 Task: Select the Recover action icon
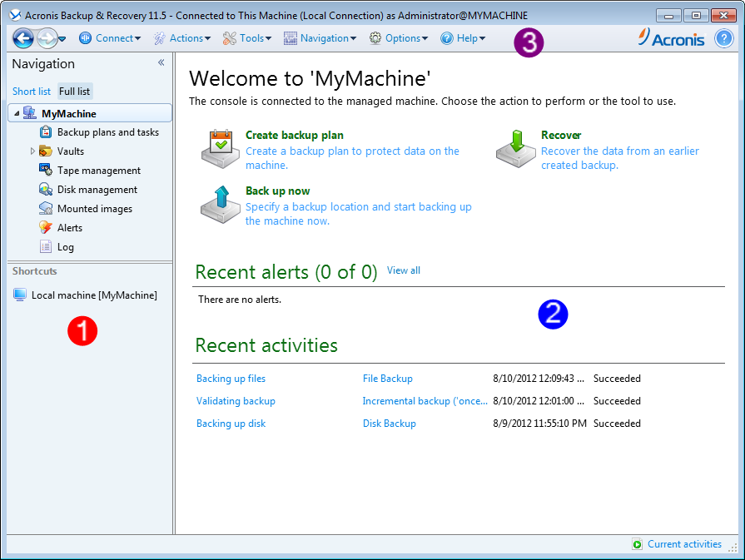click(x=515, y=143)
